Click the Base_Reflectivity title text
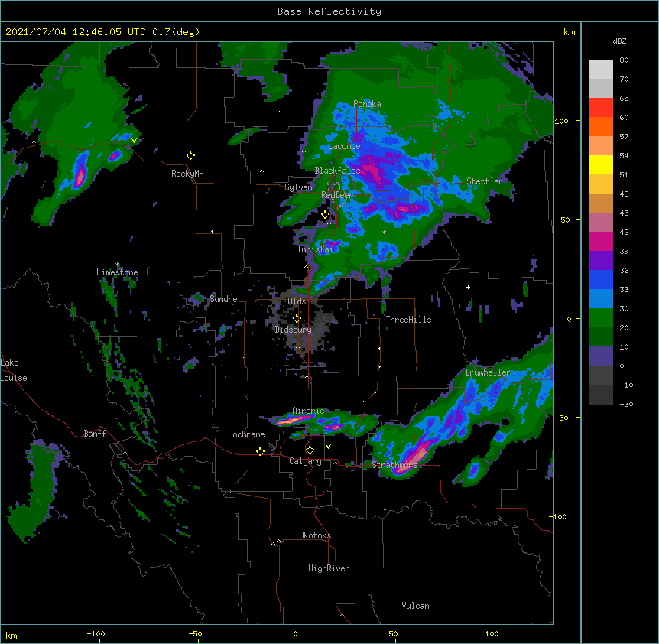 tap(329, 11)
